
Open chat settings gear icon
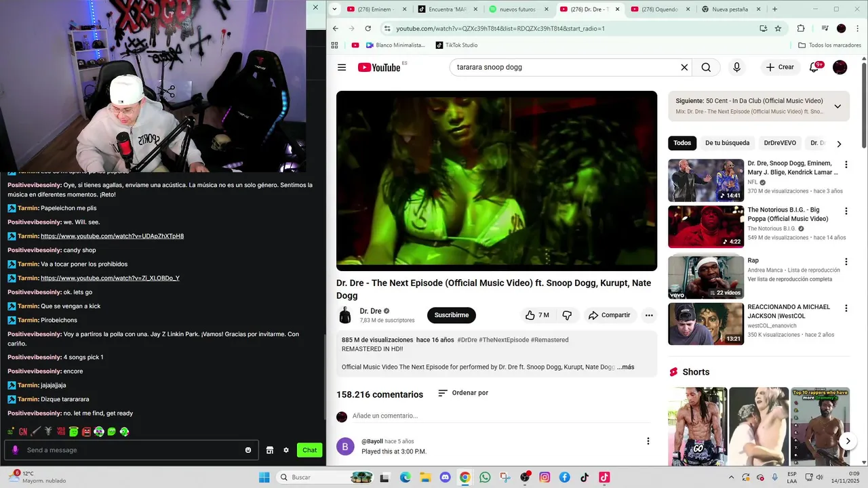click(286, 450)
